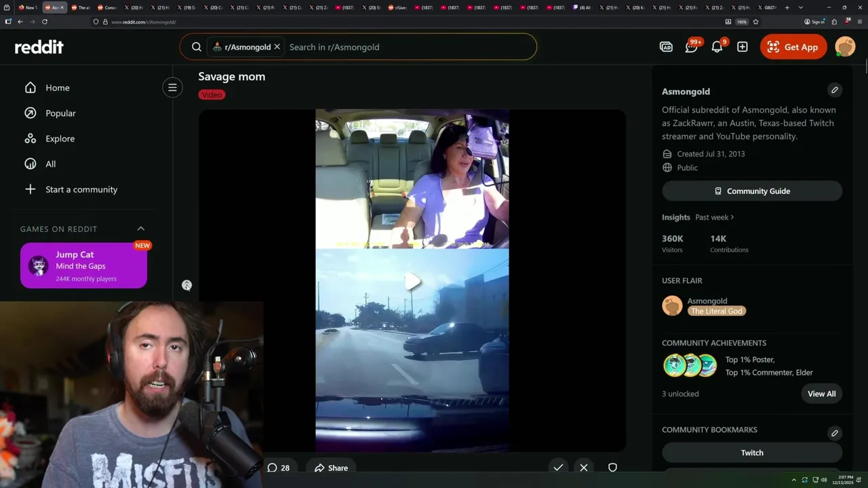Viewport: 868px width, 488px height.
Task: Open moderator shield actions
Action: (612, 468)
